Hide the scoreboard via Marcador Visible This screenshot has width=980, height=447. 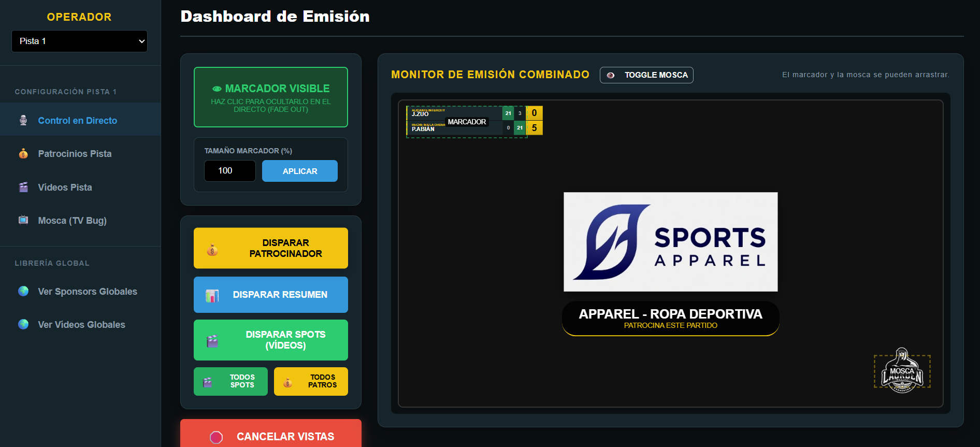[x=270, y=97]
